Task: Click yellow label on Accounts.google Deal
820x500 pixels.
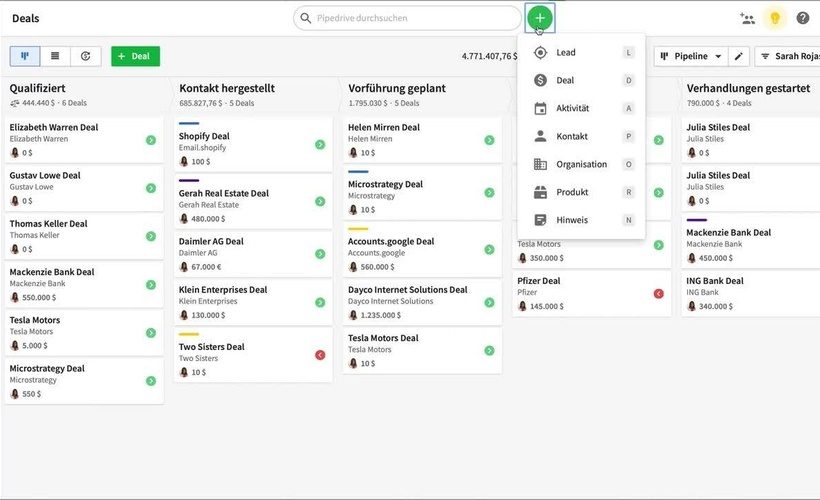Action: [357, 229]
